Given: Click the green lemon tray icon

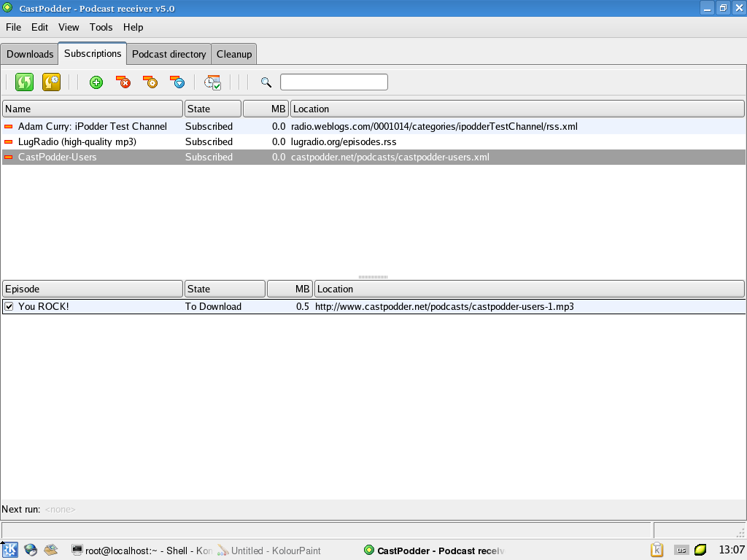Looking at the screenshot, I should [x=700, y=550].
